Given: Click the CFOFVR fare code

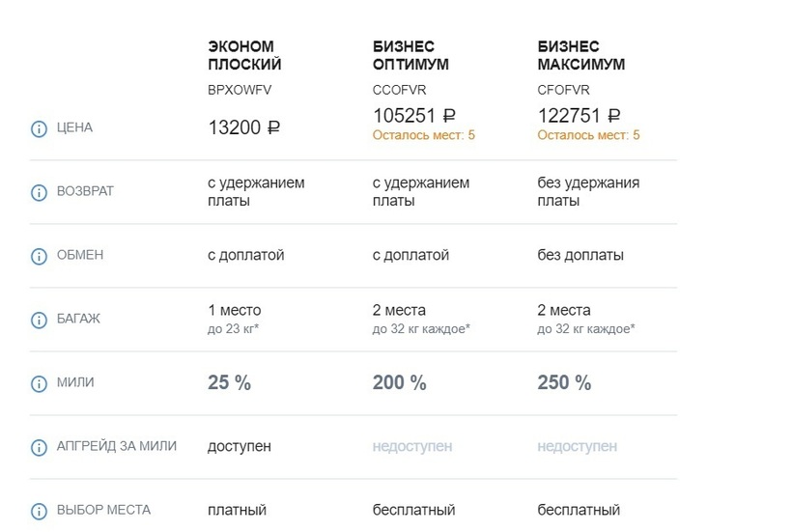Looking at the screenshot, I should (564, 90).
